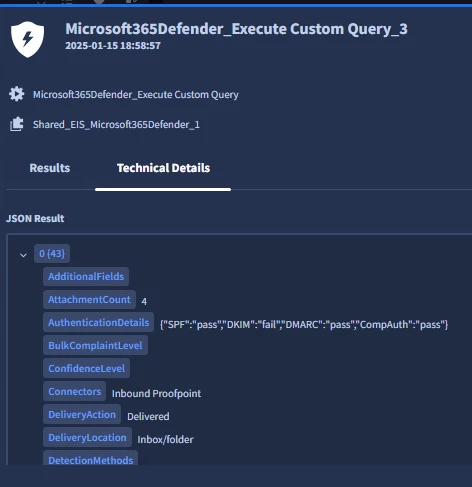Click the Inbound Proofpoint connector value
Viewport: 472px width, 487px height.
(156, 393)
